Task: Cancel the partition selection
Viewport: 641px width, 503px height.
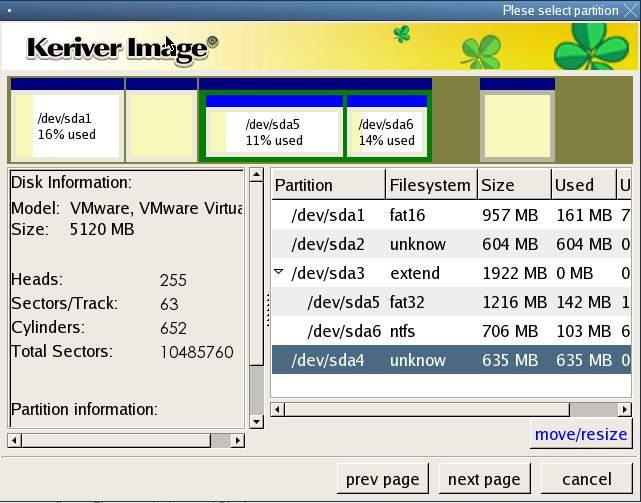Action: [x=586, y=478]
